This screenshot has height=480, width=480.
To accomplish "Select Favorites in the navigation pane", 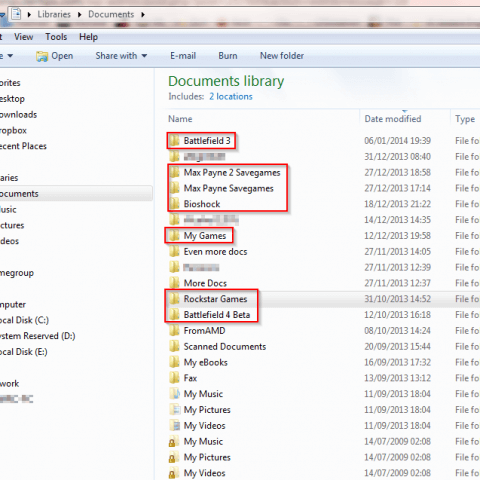I will [x=10, y=83].
